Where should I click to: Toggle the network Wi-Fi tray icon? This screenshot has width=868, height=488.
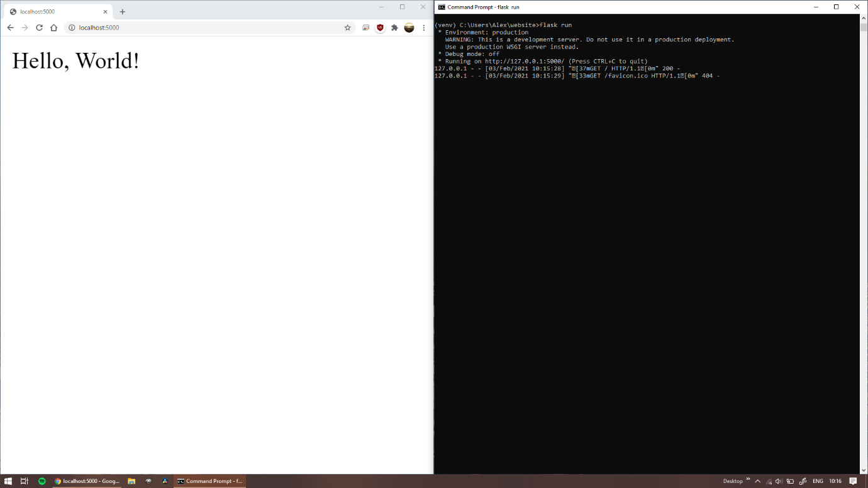pyautogui.click(x=769, y=481)
